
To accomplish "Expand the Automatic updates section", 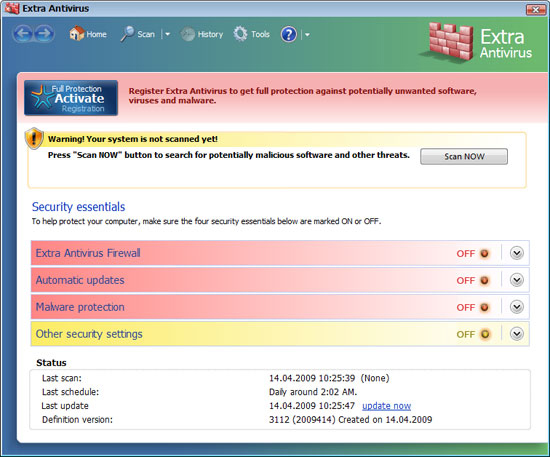I will click(x=517, y=280).
